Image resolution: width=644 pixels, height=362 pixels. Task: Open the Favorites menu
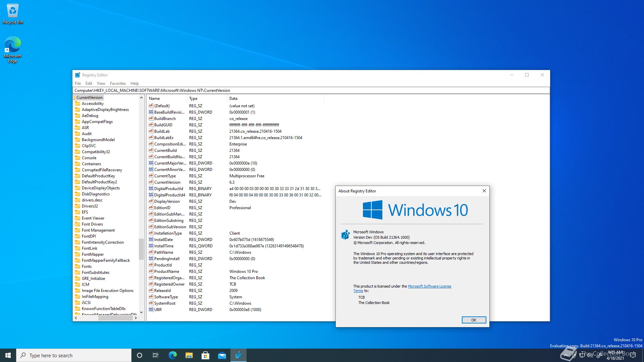coord(118,83)
